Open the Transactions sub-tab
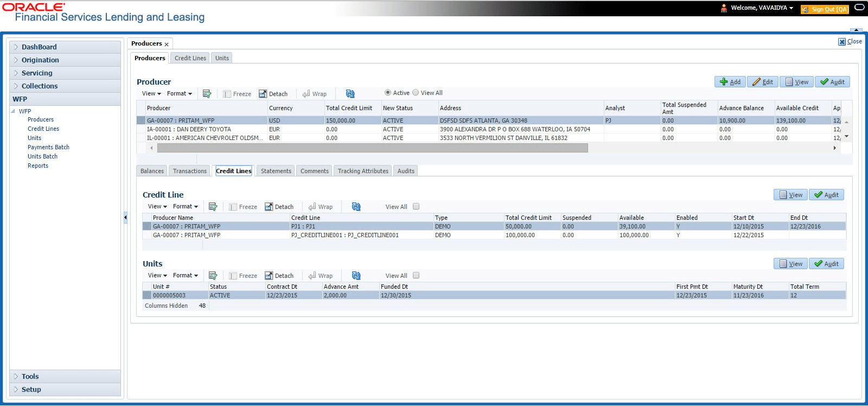The image size is (868, 406). [190, 171]
